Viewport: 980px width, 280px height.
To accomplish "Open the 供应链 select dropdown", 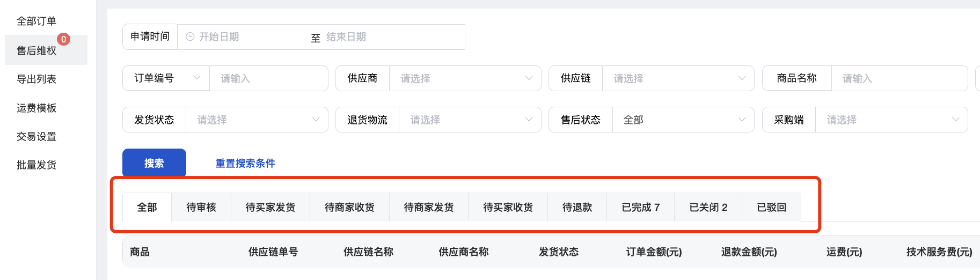I will [x=678, y=78].
